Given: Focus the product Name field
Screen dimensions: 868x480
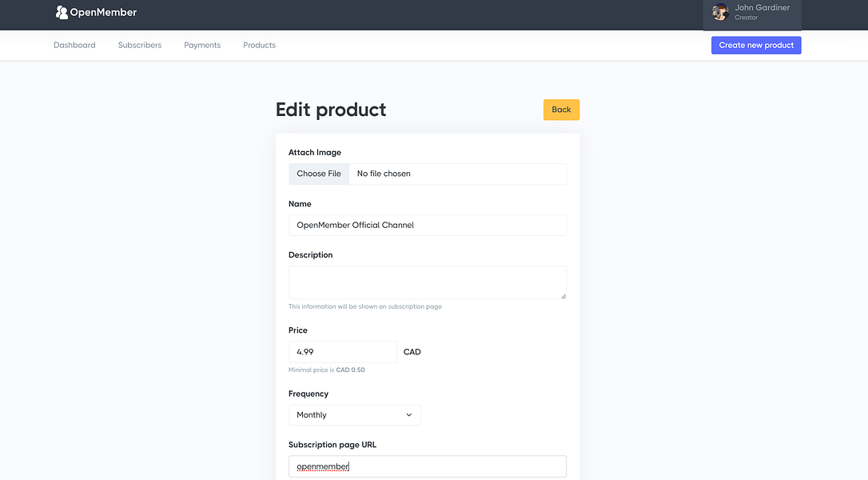Looking at the screenshot, I should 428,225.
